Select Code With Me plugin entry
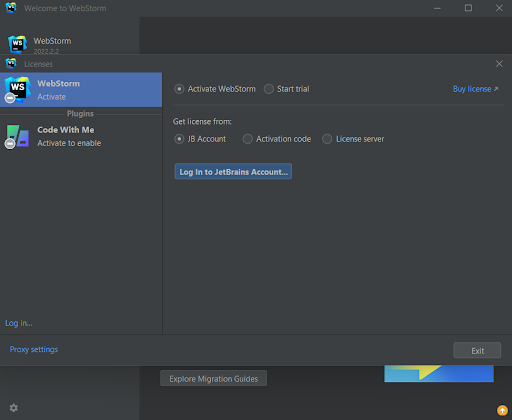Viewport: 512px width, 420px height. [x=81, y=136]
